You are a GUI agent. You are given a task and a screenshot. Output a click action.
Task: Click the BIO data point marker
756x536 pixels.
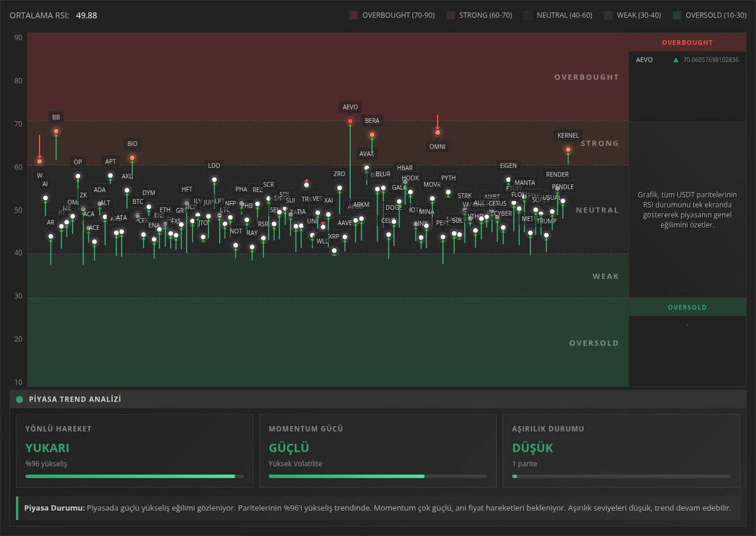click(132, 158)
